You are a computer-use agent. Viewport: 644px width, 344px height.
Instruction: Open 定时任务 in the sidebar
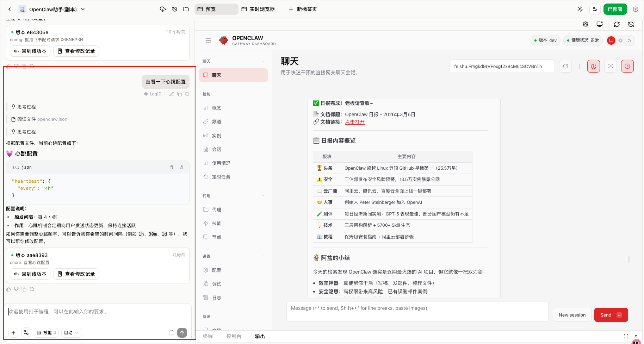(x=234, y=177)
